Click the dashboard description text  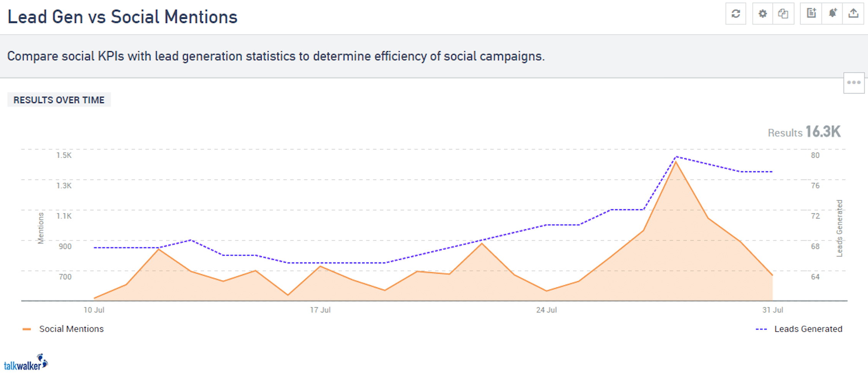[x=276, y=57]
